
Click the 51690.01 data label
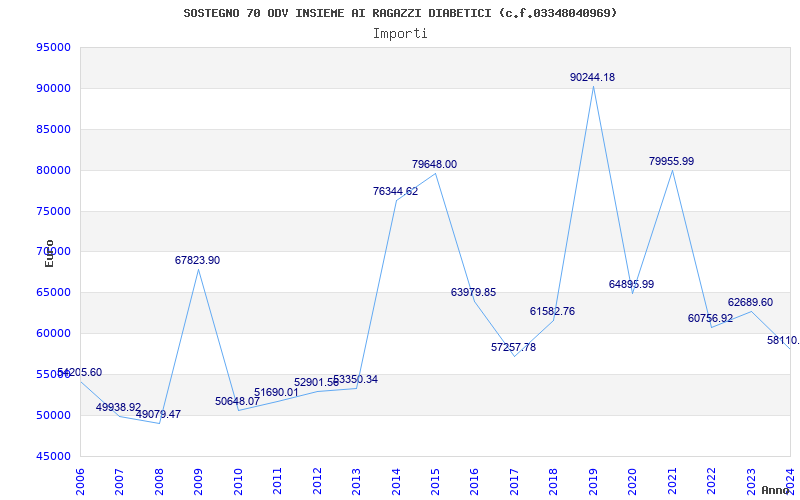(277, 392)
